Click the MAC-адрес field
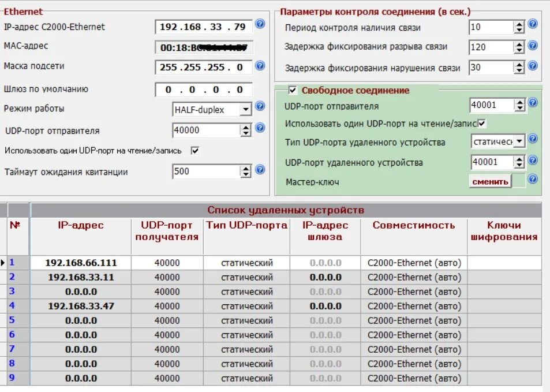The height and width of the screenshot is (392, 550). click(204, 47)
